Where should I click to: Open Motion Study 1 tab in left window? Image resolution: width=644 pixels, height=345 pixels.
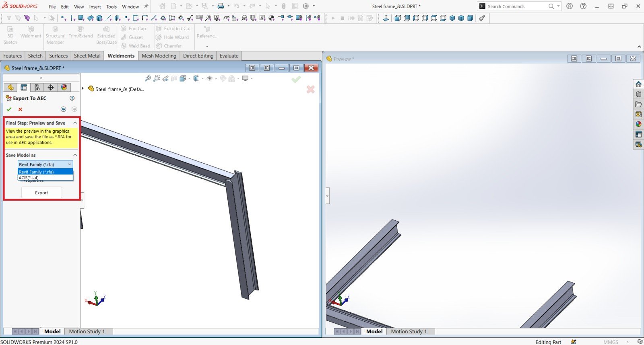[x=87, y=331]
